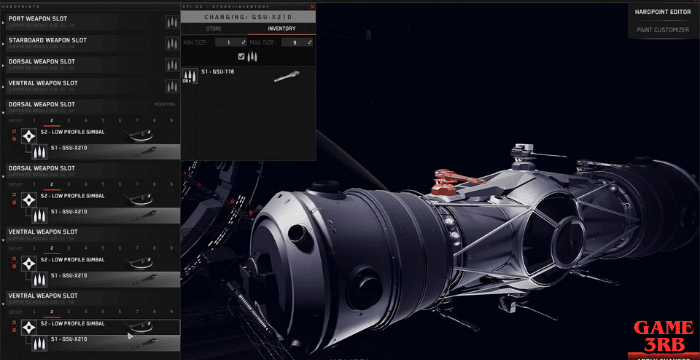Open the Hardpoint Editor mode
This screenshot has width=700, height=360.
click(663, 12)
